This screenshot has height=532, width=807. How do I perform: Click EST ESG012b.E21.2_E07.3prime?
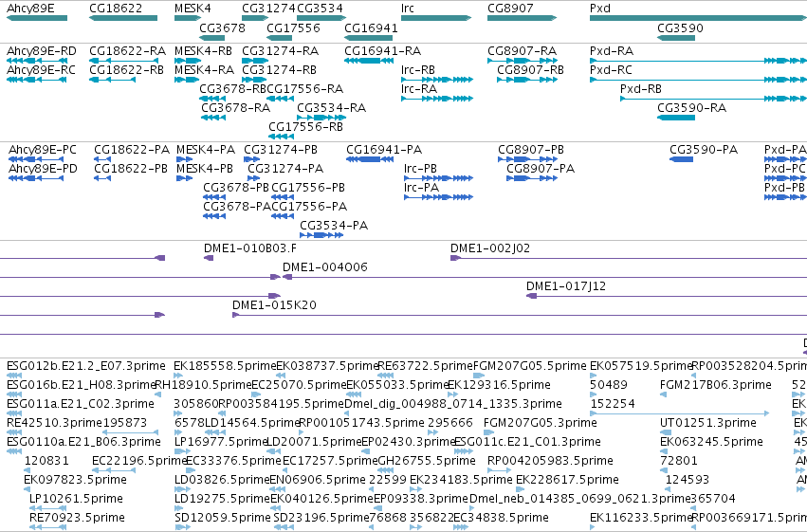86,366
